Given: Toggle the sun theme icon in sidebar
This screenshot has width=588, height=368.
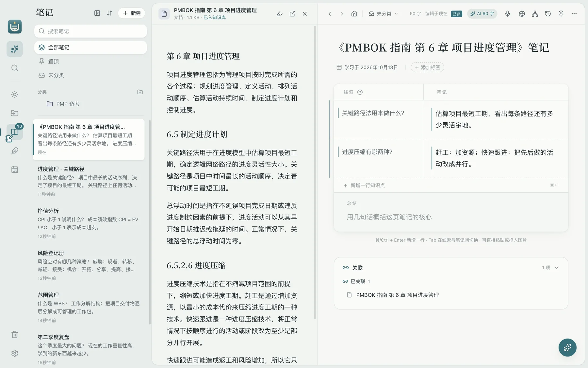Looking at the screenshot, I should tap(15, 95).
